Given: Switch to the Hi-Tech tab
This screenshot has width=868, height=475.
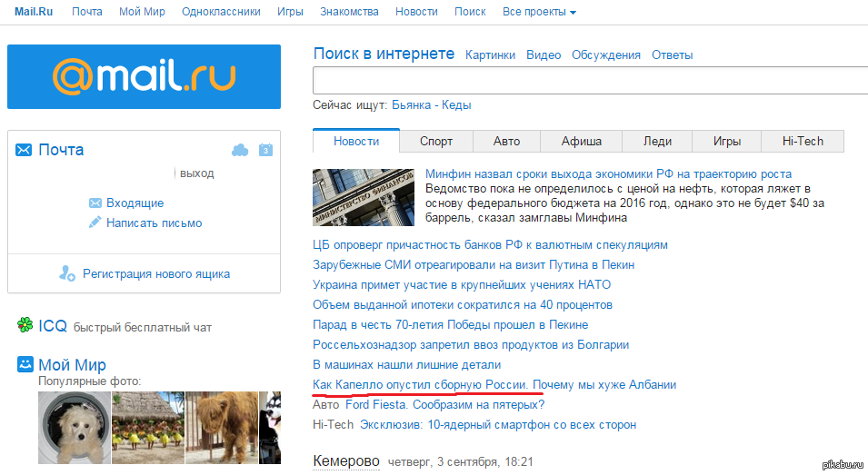Looking at the screenshot, I should tap(803, 141).
